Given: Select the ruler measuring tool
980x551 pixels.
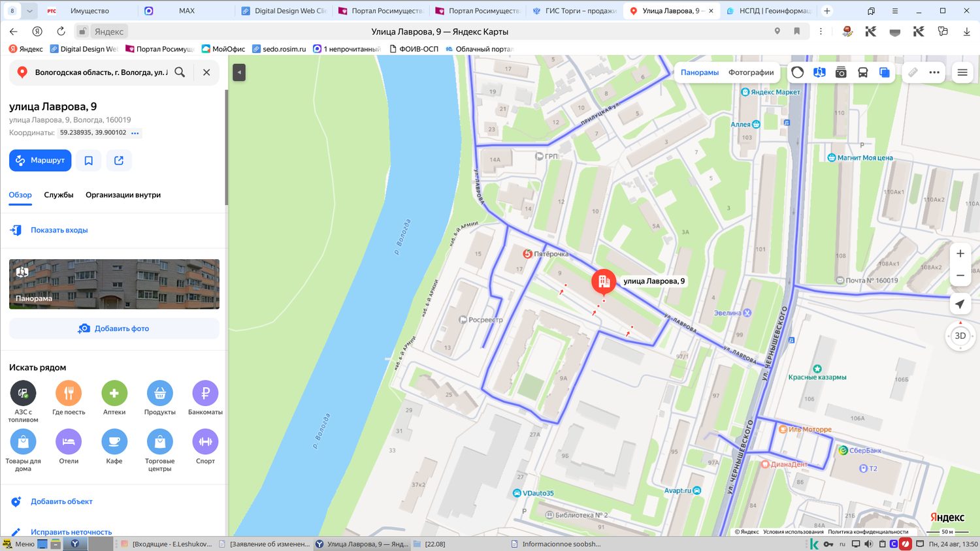Looking at the screenshot, I should [x=913, y=72].
